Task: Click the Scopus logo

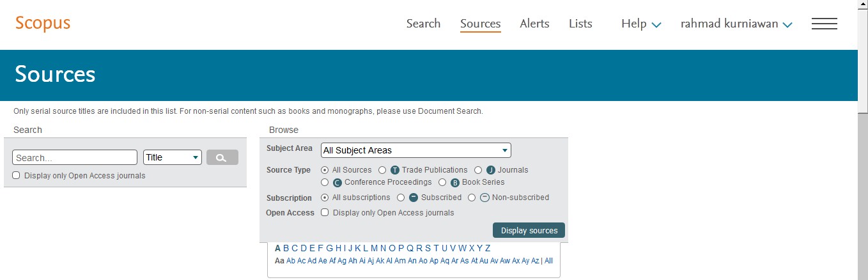Action: click(43, 23)
